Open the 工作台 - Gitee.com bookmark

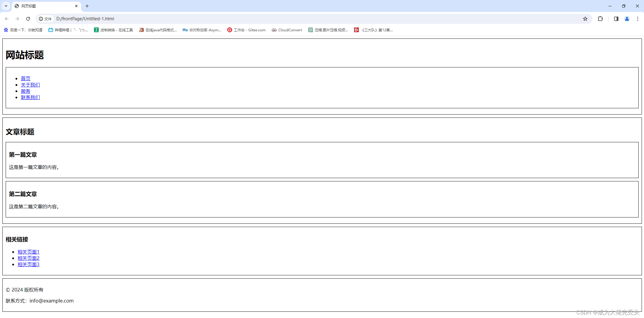click(x=246, y=30)
